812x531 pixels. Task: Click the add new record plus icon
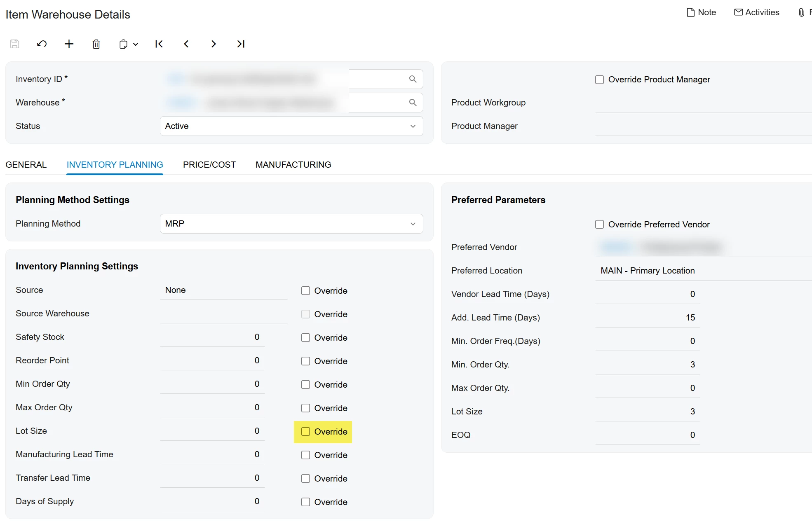(x=69, y=44)
